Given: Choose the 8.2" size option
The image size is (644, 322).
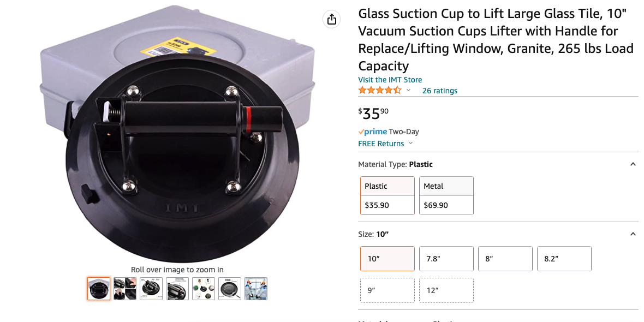Looking at the screenshot, I should (564, 259).
